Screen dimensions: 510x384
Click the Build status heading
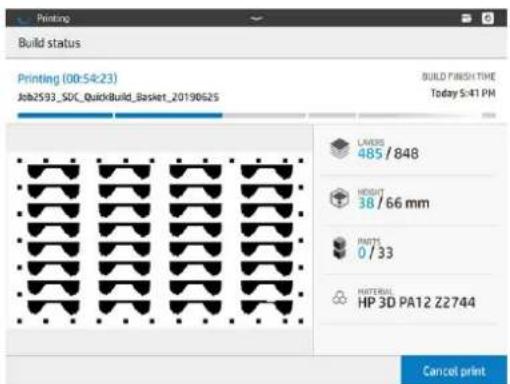[49, 43]
